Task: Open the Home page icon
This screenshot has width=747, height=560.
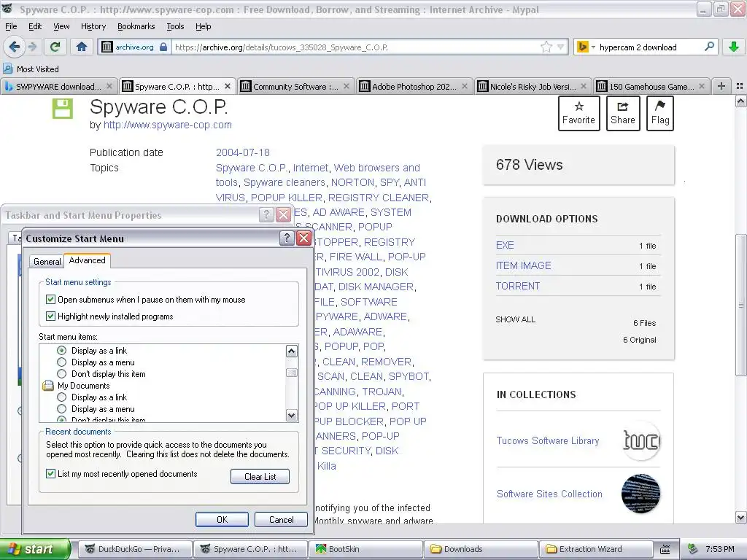Action: coord(82,47)
